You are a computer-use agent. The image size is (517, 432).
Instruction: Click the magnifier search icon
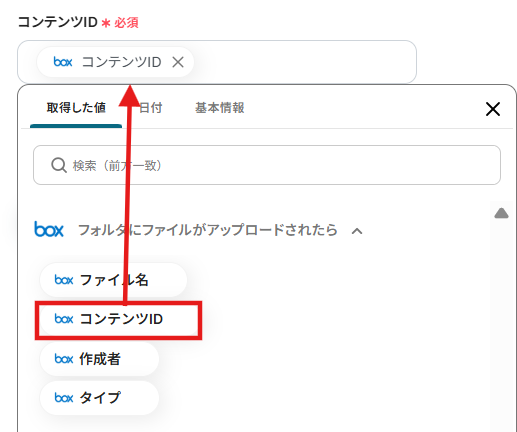tap(59, 165)
